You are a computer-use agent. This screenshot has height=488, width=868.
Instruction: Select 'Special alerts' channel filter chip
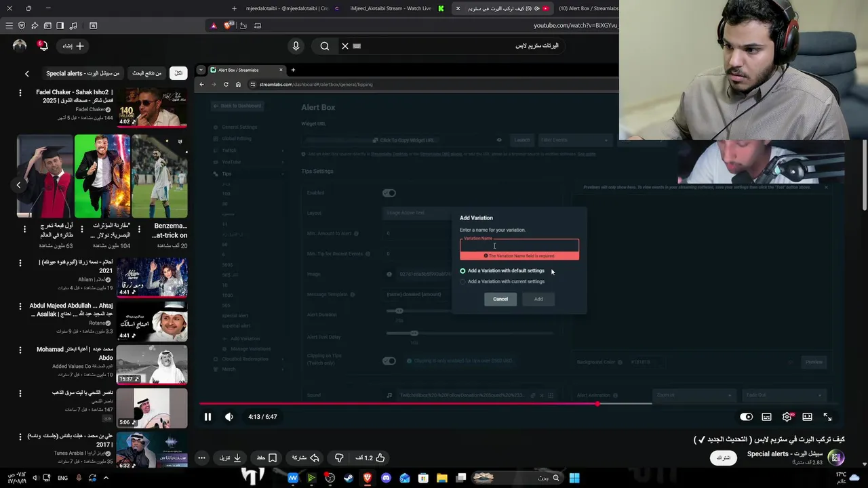[83, 73]
